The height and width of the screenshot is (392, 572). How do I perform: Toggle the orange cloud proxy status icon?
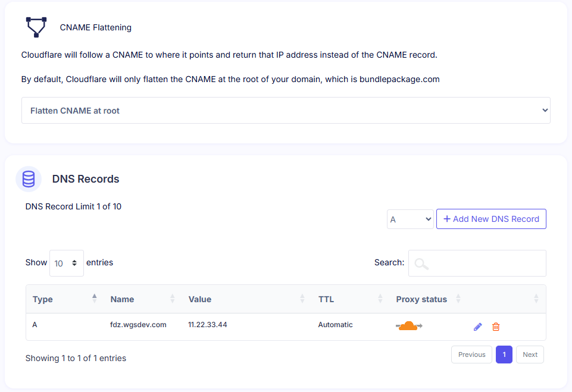[x=409, y=325]
